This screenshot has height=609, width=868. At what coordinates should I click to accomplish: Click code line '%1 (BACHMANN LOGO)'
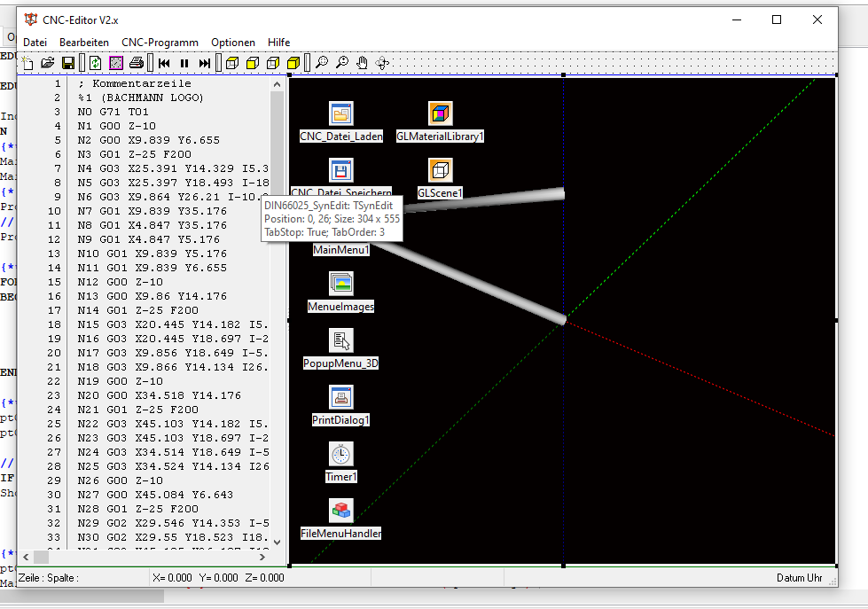pyautogui.click(x=141, y=98)
